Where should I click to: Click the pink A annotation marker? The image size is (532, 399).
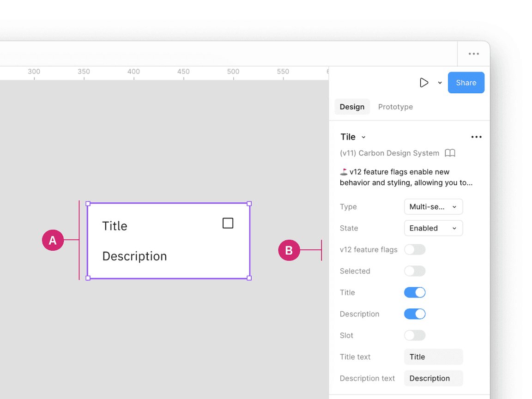53,240
